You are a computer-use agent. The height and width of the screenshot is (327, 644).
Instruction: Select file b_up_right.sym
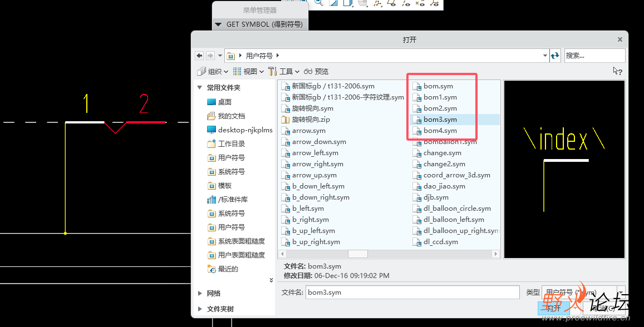pyautogui.click(x=311, y=242)
